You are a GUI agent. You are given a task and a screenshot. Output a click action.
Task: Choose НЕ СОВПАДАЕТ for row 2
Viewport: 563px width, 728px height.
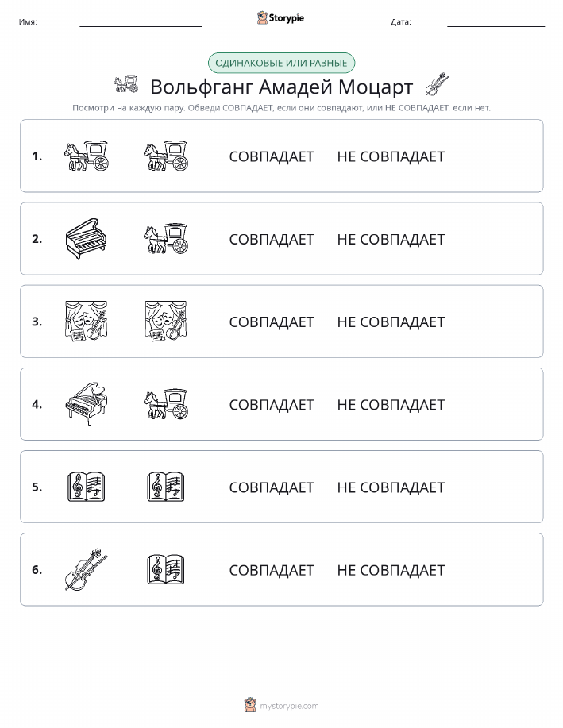pyautogui.click(x=391, y=239)
